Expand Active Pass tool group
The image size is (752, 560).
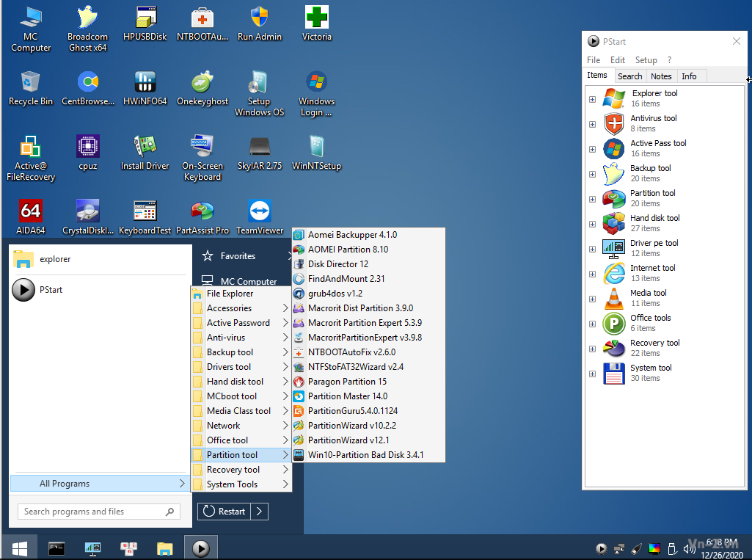[592, 149]
